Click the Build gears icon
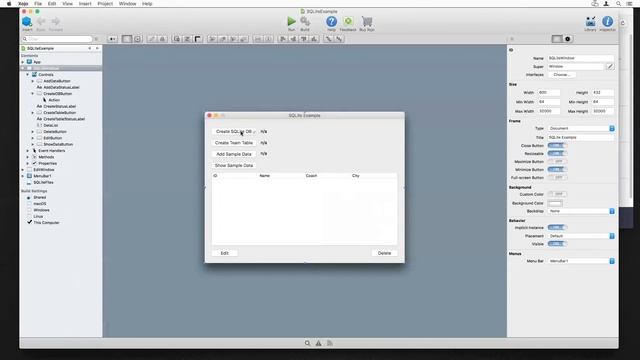 (305, 21)
